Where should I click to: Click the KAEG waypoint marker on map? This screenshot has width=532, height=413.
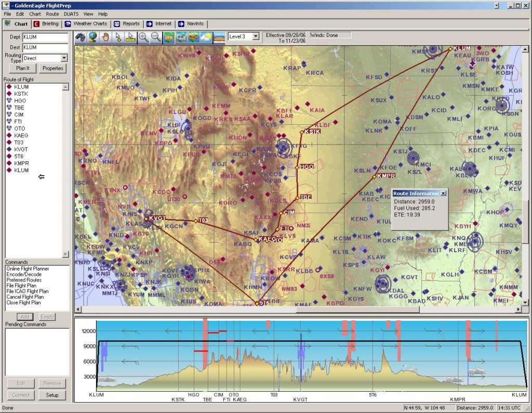pyautogui.click(x=256, y=240)
